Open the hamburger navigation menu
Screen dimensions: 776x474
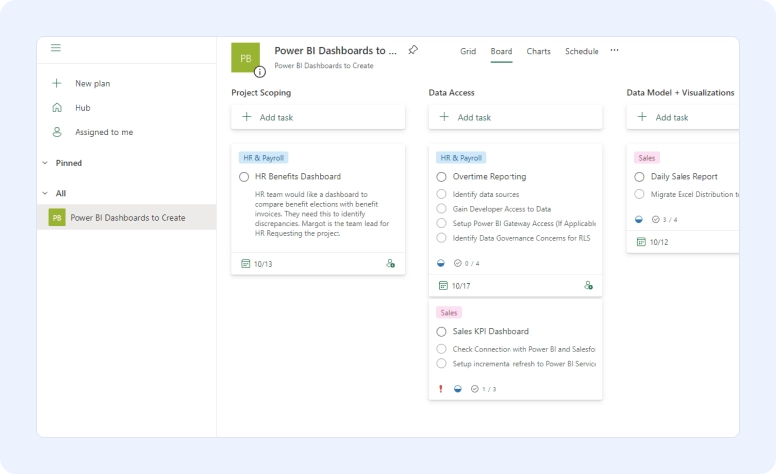click(x=55, y=47)
